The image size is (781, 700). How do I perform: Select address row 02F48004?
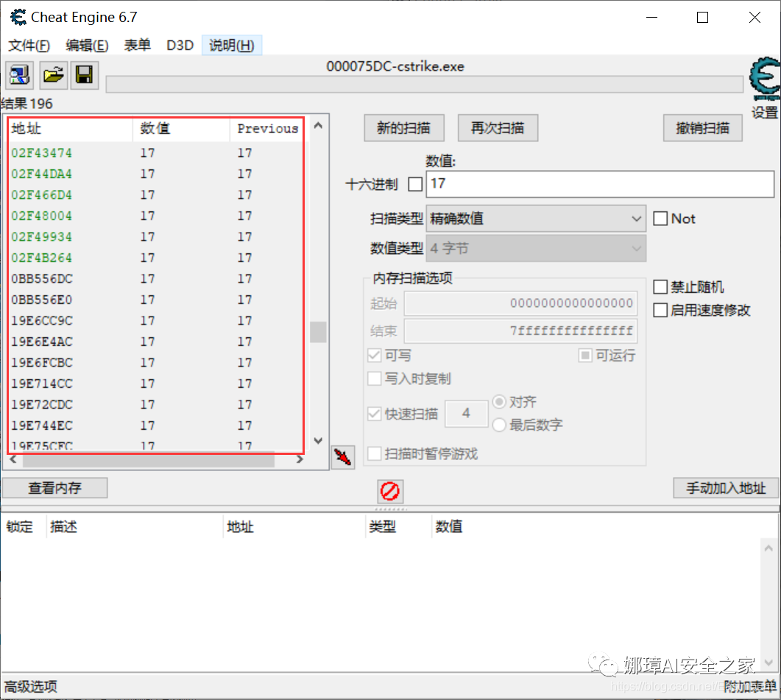[156, 216]
